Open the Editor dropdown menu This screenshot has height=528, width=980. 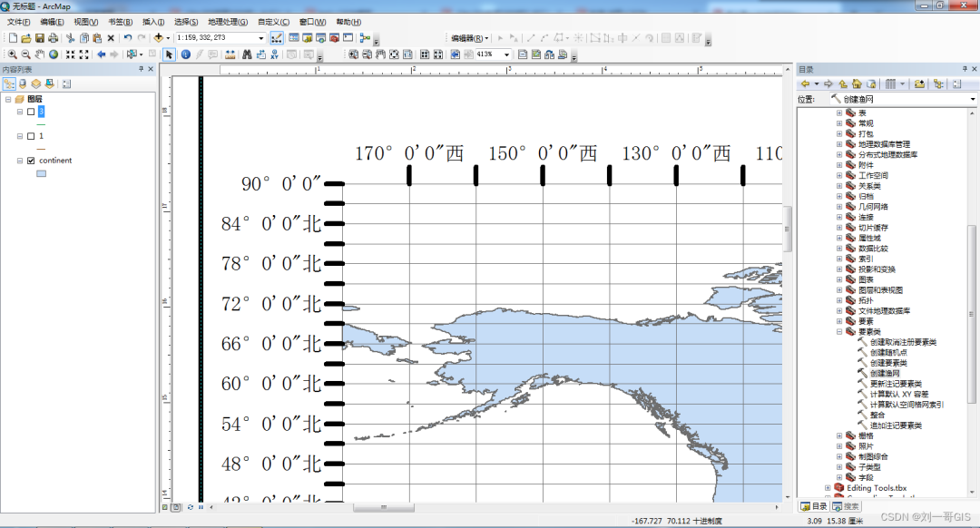click(470, 38)
